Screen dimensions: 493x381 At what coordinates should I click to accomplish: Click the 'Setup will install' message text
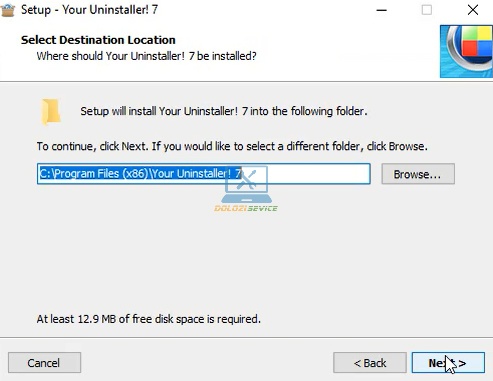point(224,111)
